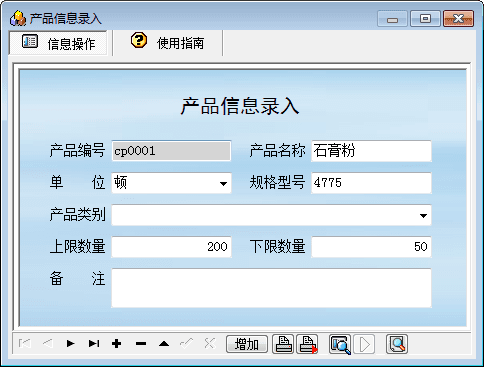The height and width of the screenshot is (367, 484).
Task: Go to first record navigation arrow
Action: [25, 343]
